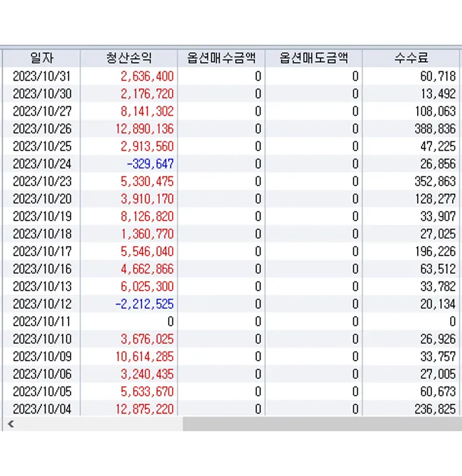Viewport: 462px width, 476px height.
Task: Click profit value 12,875,220
Action: pyautogui.click(x=144, y=409)
